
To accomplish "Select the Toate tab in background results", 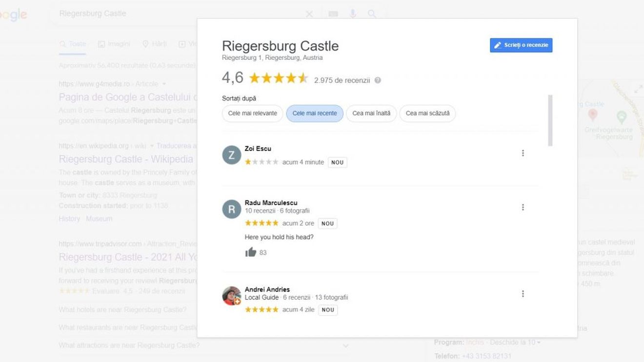I will 72,44.
